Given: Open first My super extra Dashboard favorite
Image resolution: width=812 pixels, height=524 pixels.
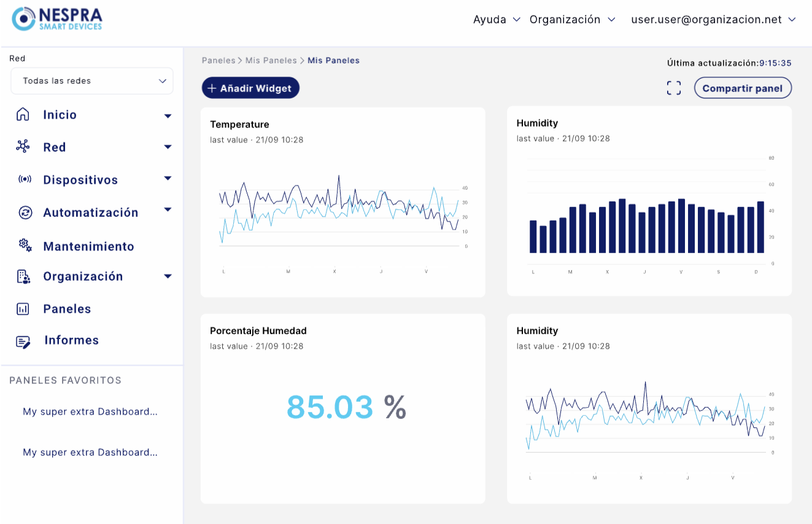Looking at the screenshot, I should pyautogui.click(x=90, y=412).
